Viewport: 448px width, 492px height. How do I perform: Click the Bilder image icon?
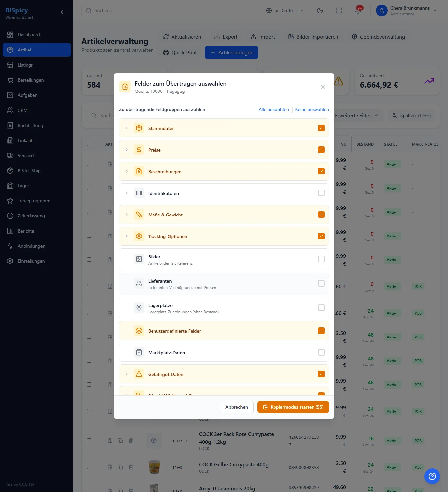point(139,259)
